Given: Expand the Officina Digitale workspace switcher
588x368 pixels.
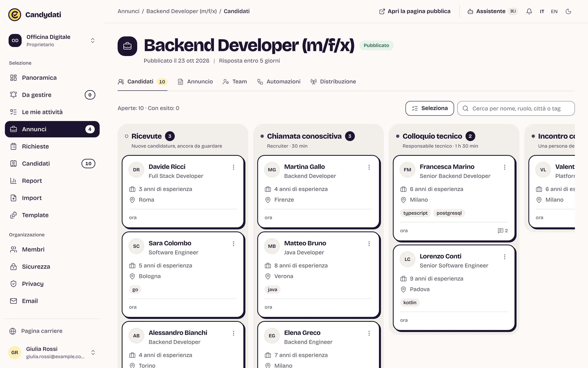Looking at the screenshot, I should pyautogui.click(x=52, y=40).
